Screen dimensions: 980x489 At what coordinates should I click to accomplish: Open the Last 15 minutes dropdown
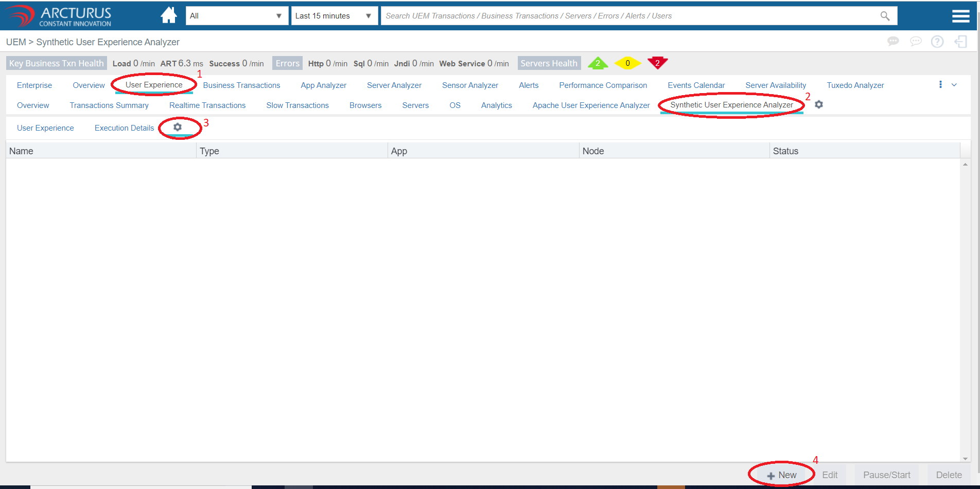coord(334,16)
